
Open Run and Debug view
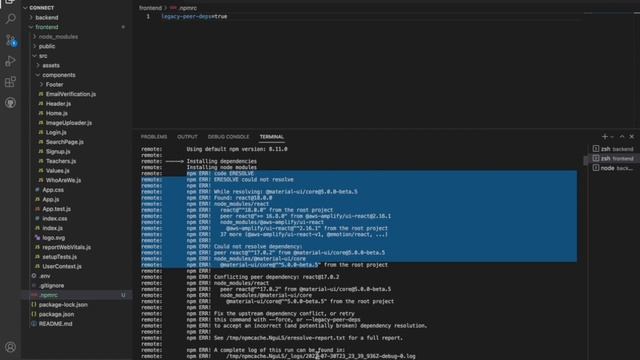(x=11, y=61)
